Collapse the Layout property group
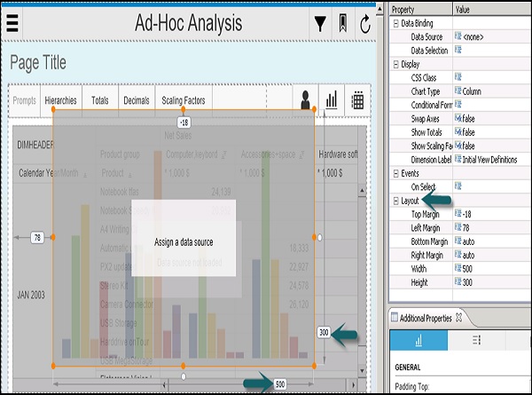This screenshot has width=532, height=395. tap(395, 201)
